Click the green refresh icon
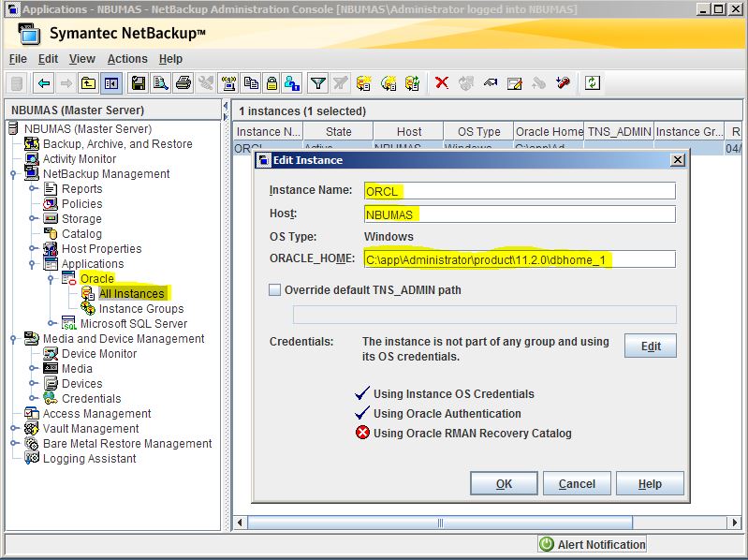The image size is (748, 560). [x=592, y=83]
